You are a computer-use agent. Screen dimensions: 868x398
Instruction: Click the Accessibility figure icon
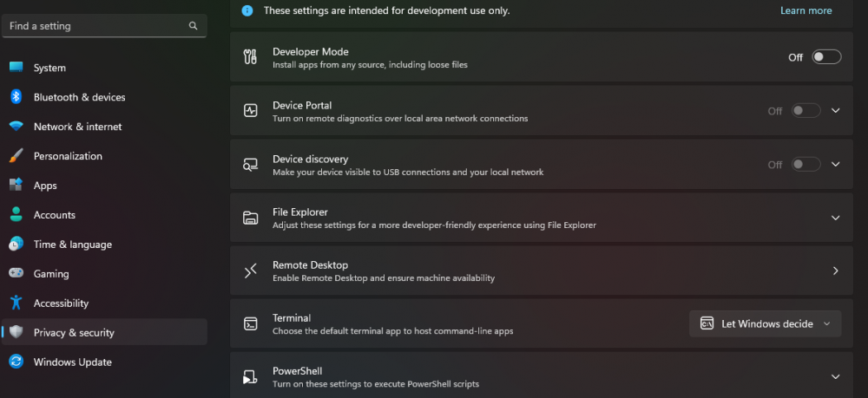pyautogui.click(x=16, y=303)
